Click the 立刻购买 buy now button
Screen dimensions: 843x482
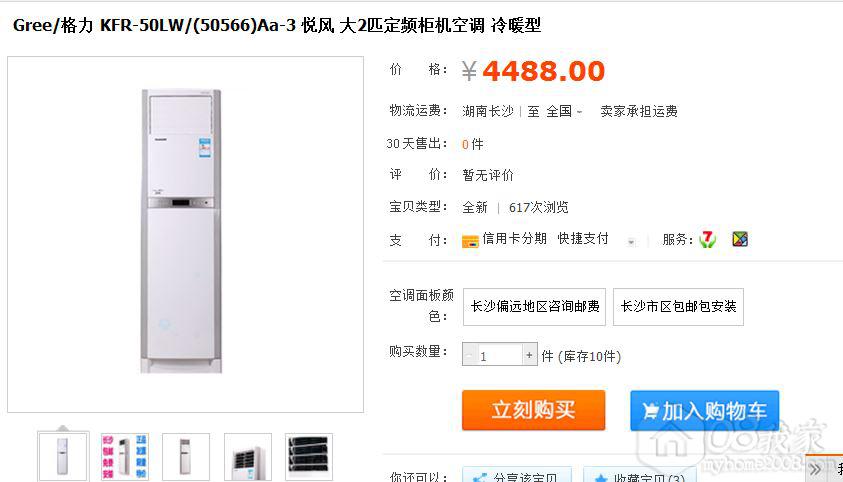pos(533,410)
